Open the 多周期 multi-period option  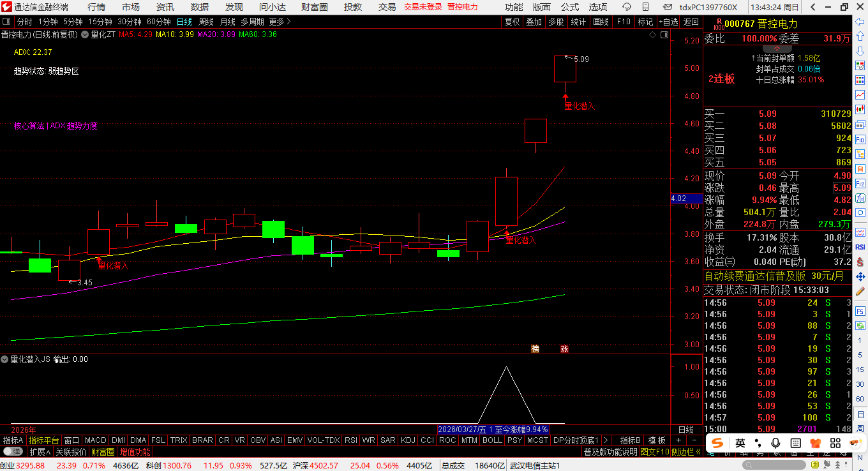(252, 22)
